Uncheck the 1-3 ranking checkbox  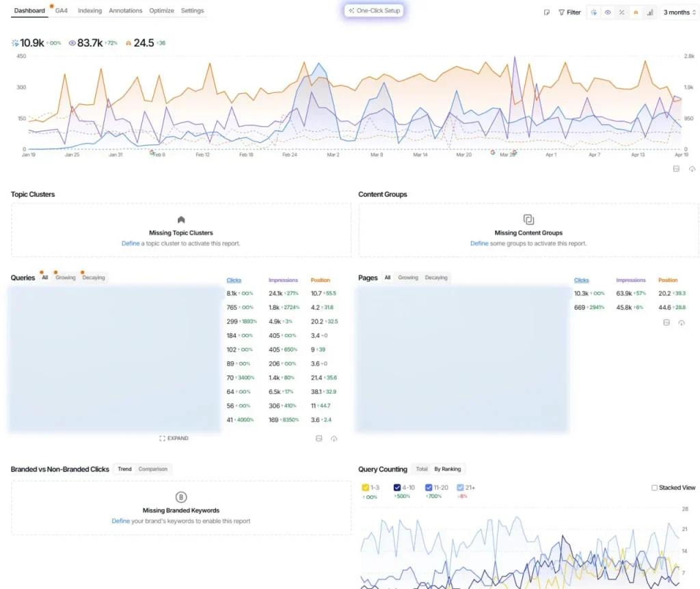(365, 488)
